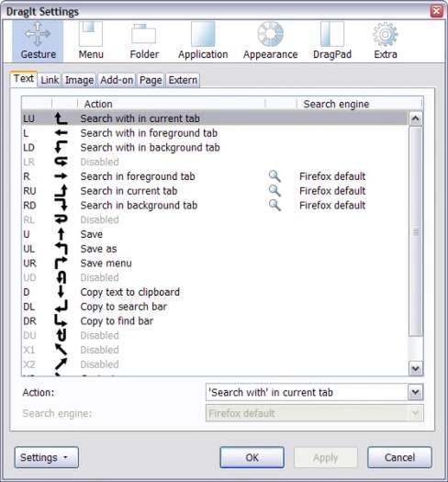This screenshot has width=448, height=482.
Task: Open the Menu settings section
Action: click(91, 41)
